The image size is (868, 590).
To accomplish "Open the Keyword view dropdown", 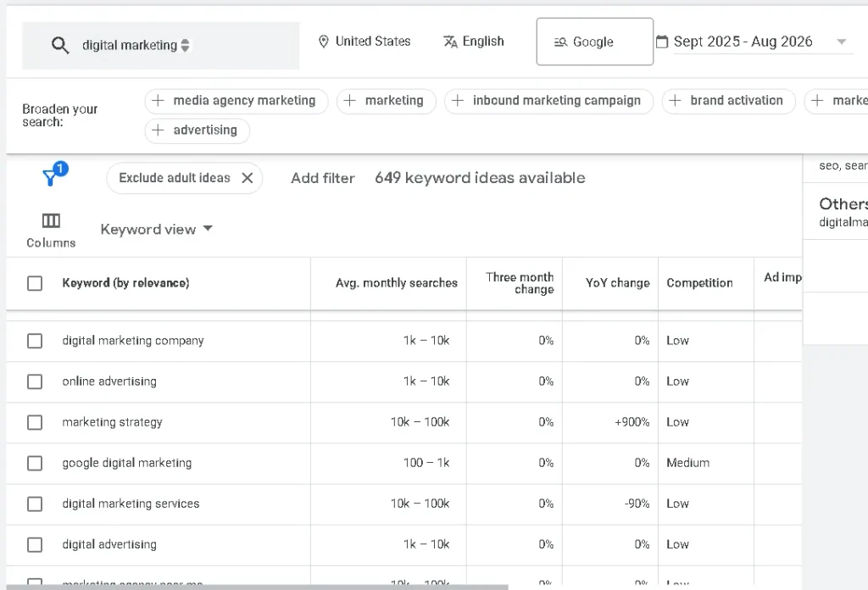I will 157,229.
